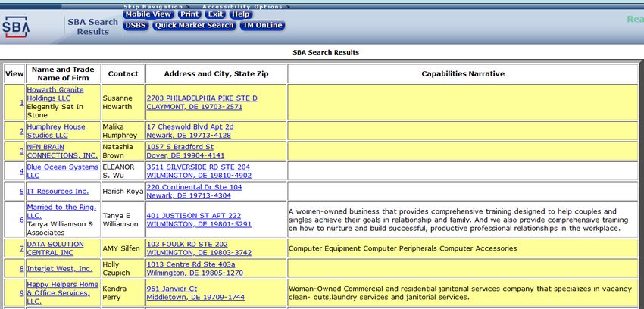644x309 pixels.
Task: Open Mobile View
Action: (148, 14)
